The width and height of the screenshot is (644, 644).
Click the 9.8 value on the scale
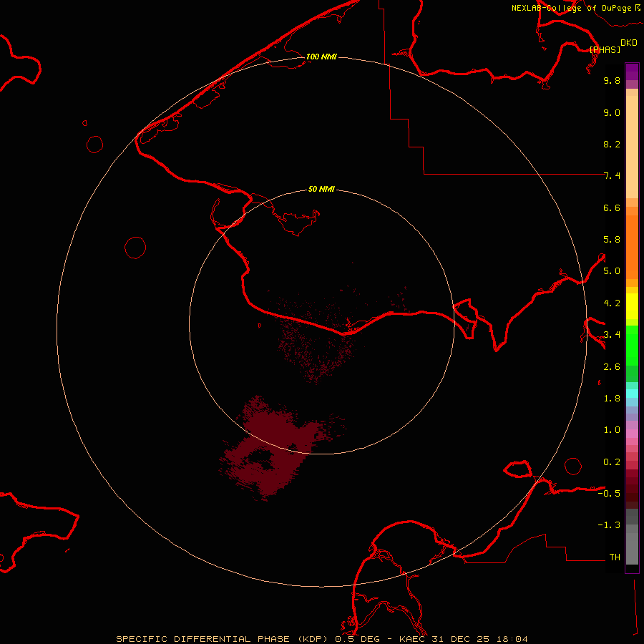(611, 81)
